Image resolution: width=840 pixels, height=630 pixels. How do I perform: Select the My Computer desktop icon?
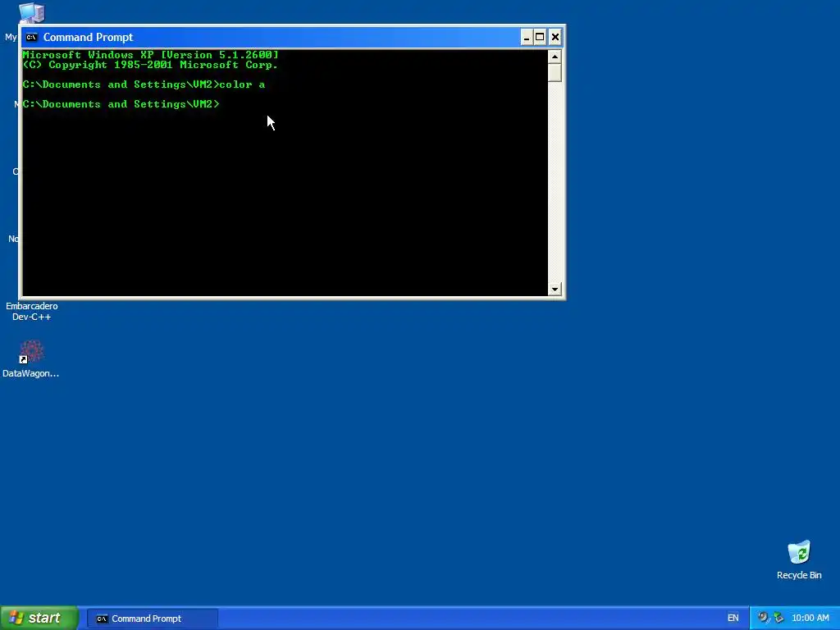[32, 13]
